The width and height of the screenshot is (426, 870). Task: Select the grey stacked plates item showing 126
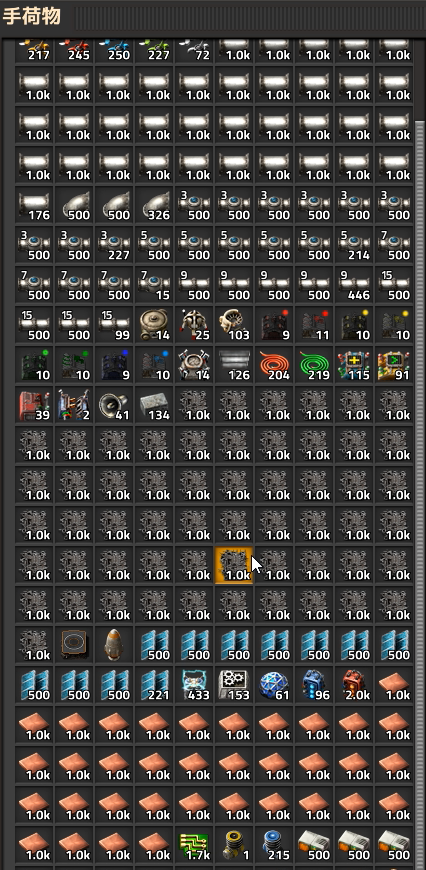[234, 365]
